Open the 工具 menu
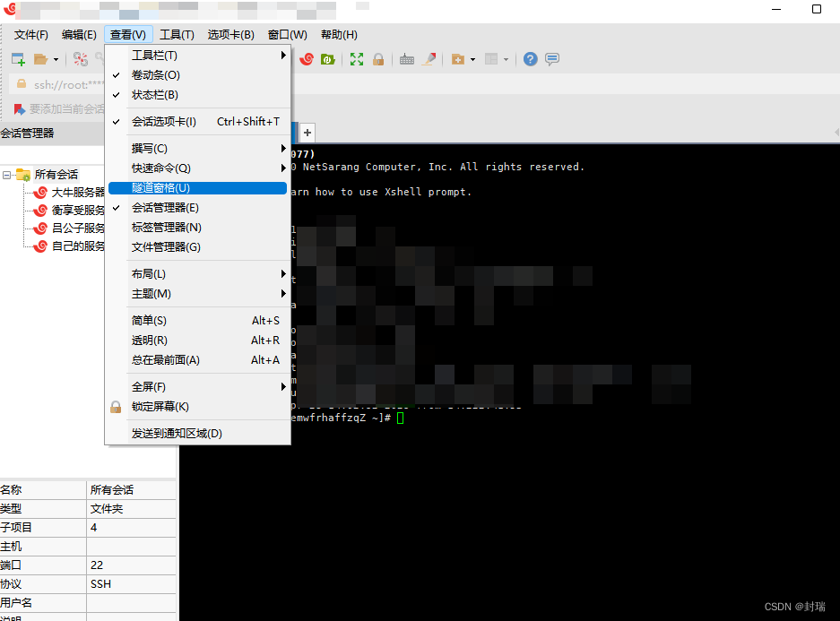This screenshot has width=840, height=621. [177, 34]
